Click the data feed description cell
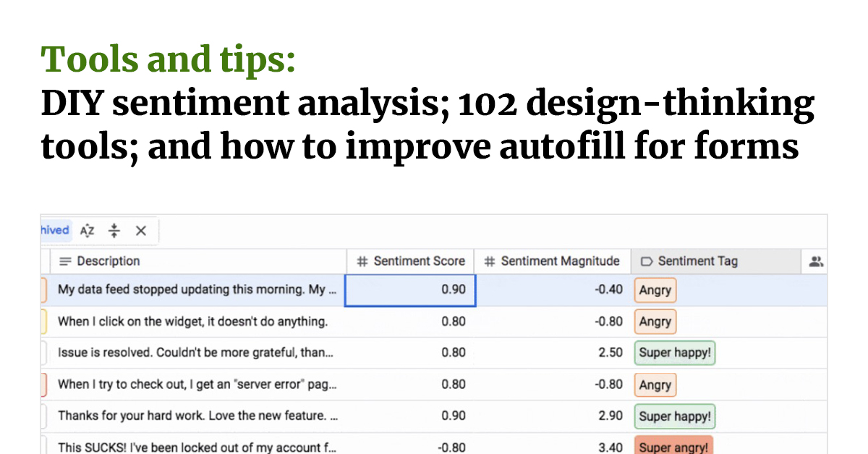The width and height of the screenshot is (868, 454). pos(192,289)
